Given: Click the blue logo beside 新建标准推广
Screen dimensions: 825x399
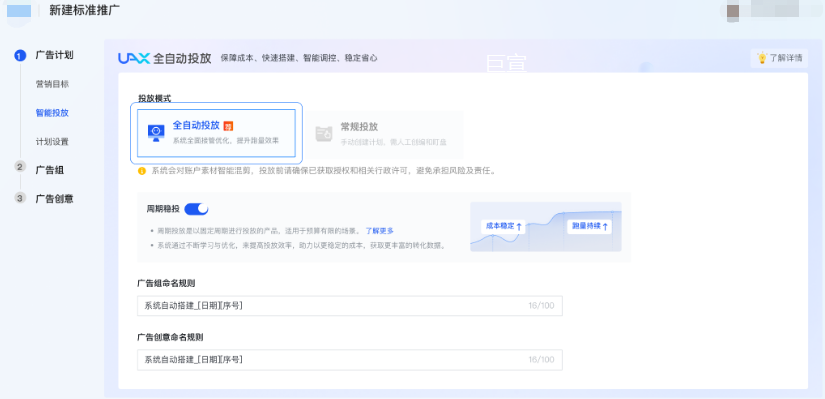Looking at the screenshot, I should pyautogui.click(x=19, y=11).
